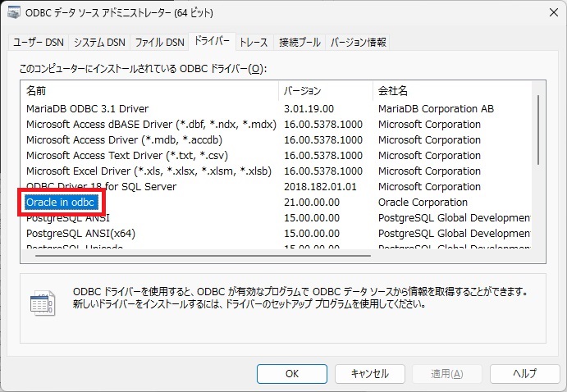Screen dimensions: 567x392
Task: Click the OK button
Action: coord(291,373)
